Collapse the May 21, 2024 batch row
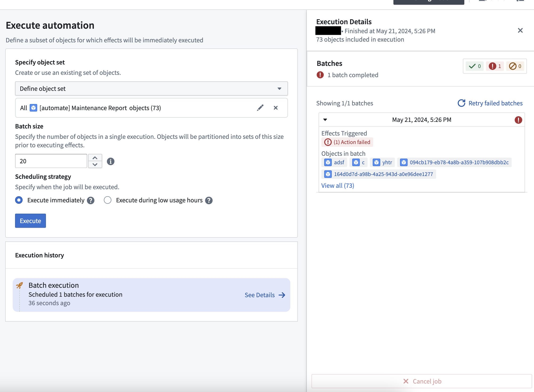The image size is (534, 392). click(x=325, y=120)
